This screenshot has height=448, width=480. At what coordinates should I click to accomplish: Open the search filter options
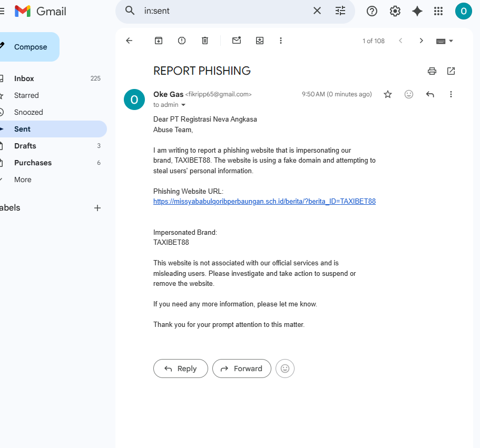pos(340,11)
